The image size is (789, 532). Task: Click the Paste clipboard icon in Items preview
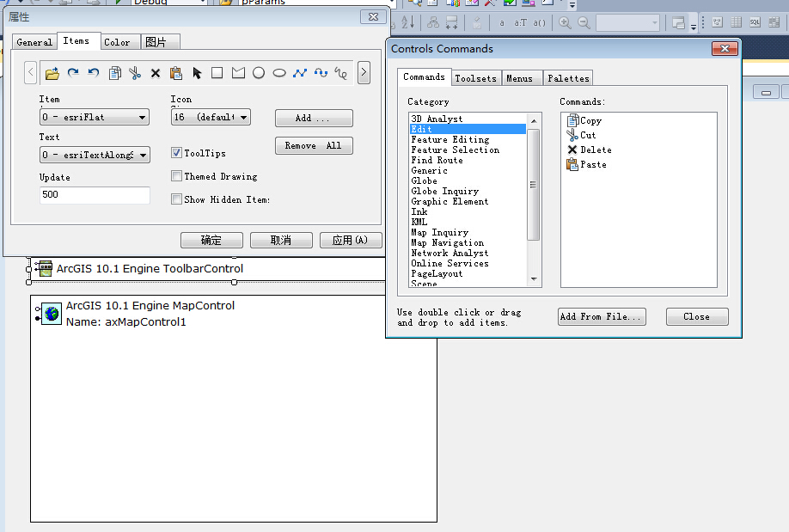pos(175,74)
